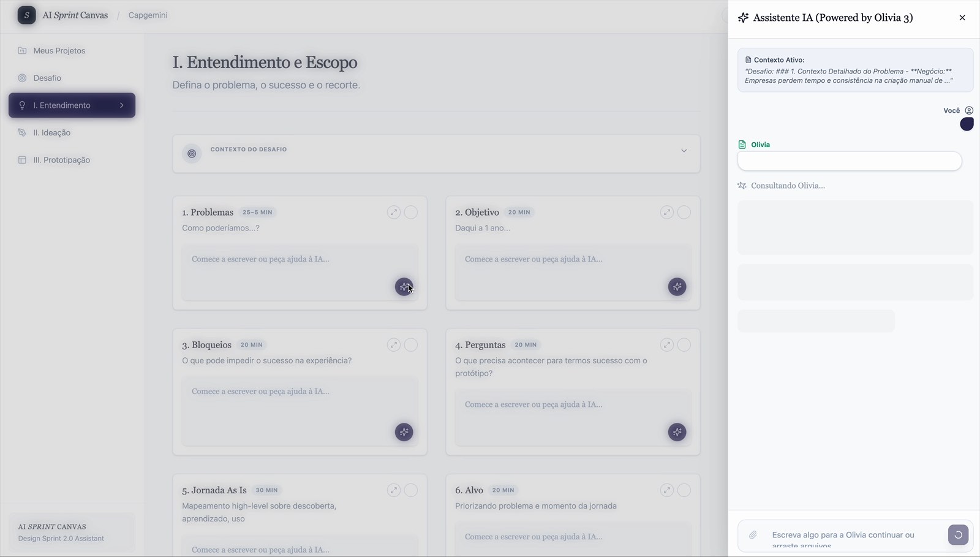Click the Meus Projetos folder icon
The image size is (980, 557).
coord(22,51)
